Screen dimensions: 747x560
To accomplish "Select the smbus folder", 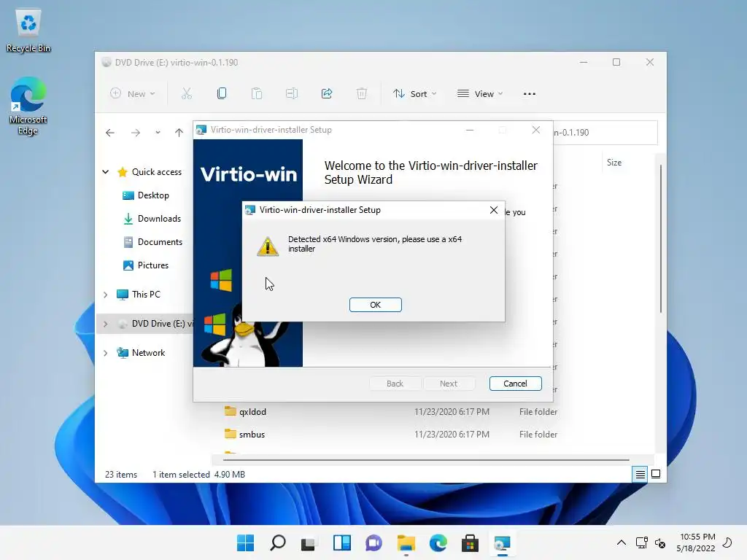I will pos(252,435).
